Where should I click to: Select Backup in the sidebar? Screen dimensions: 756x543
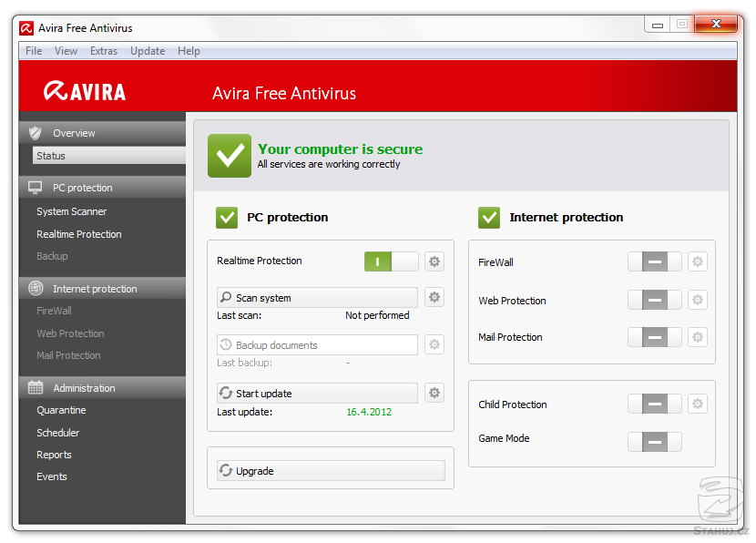[52, 256]
